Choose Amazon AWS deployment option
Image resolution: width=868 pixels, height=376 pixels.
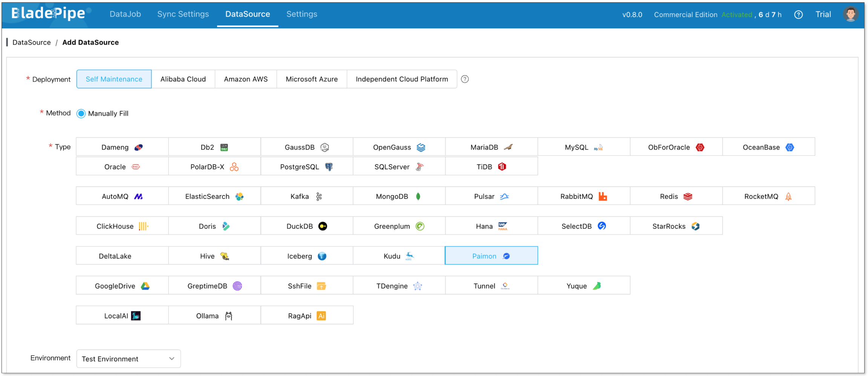pyautogui.click(x=245, y=79)
